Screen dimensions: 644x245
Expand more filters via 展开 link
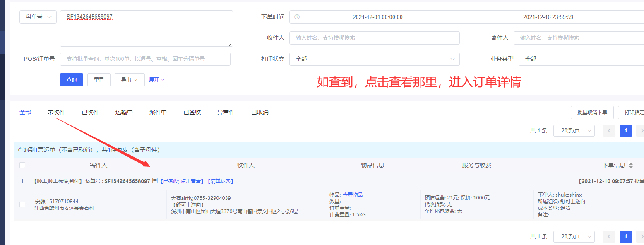point(157,80)
